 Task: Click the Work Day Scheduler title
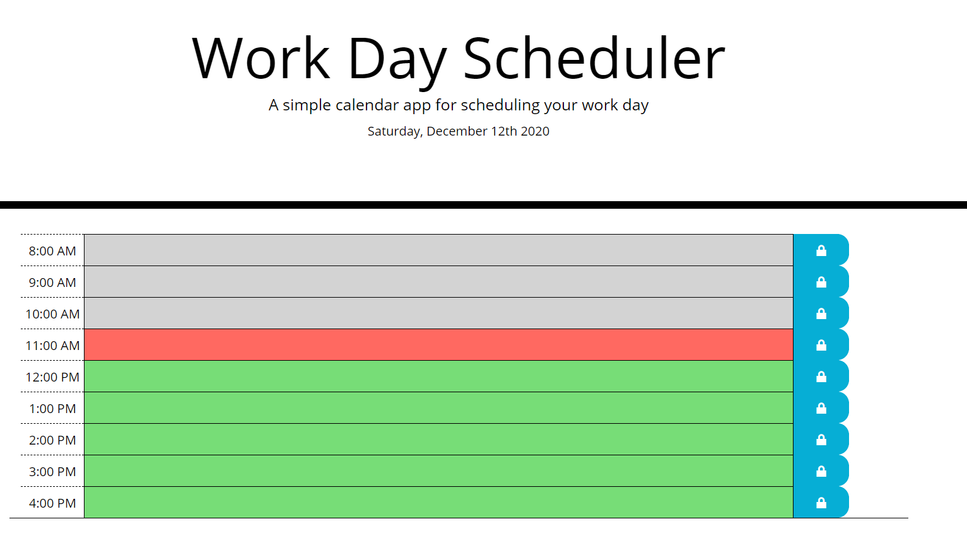point(458,58)
